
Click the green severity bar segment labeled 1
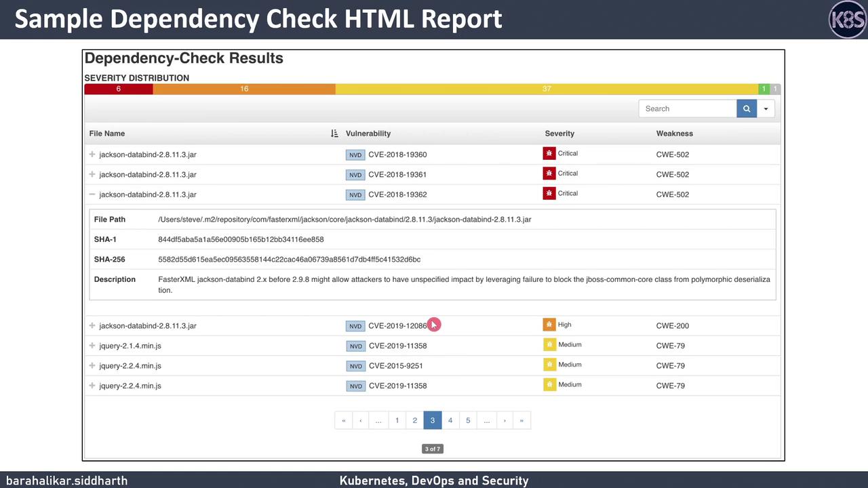(764, 89)
